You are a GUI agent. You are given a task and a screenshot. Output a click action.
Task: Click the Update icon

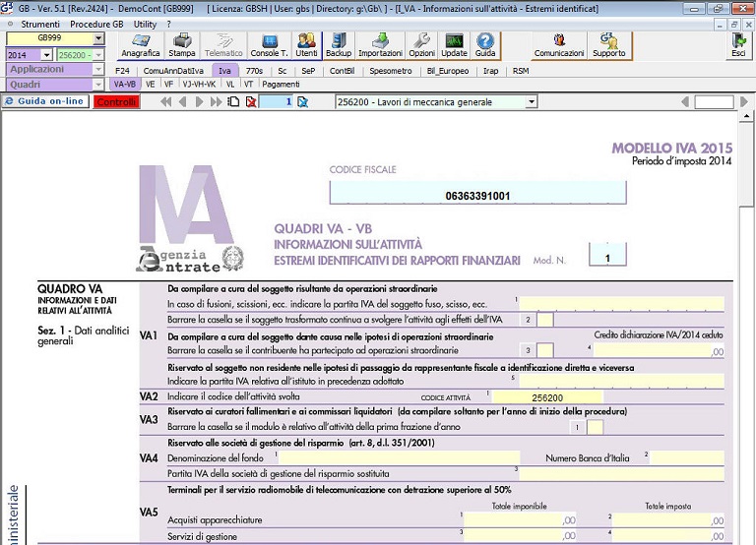coord(454,46)
